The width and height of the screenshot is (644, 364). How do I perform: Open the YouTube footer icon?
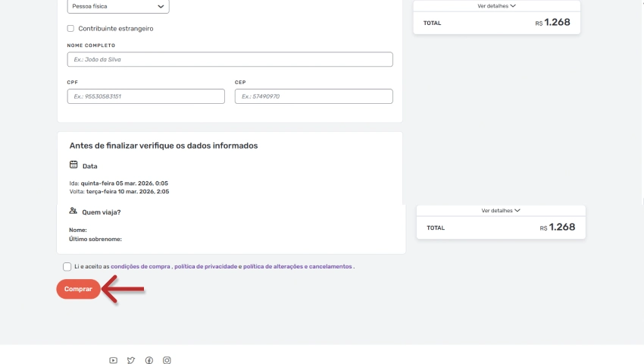point(113,360)
